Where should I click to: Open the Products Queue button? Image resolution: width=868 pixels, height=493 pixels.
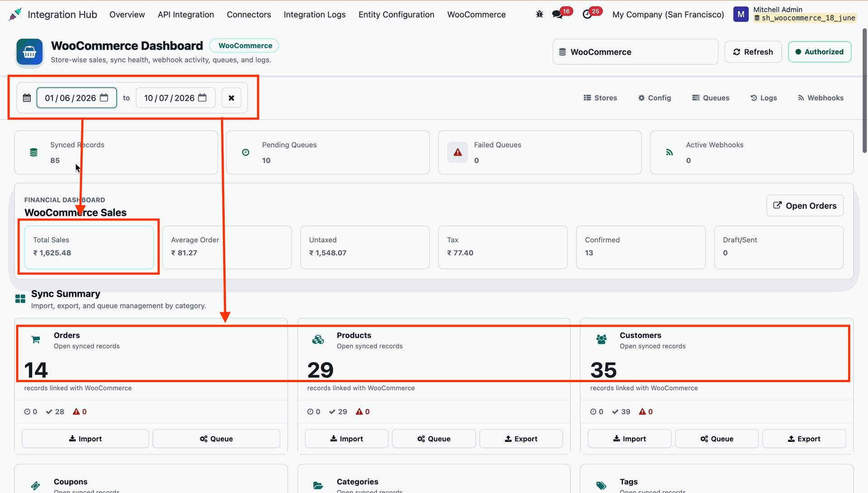click(434, 439)
